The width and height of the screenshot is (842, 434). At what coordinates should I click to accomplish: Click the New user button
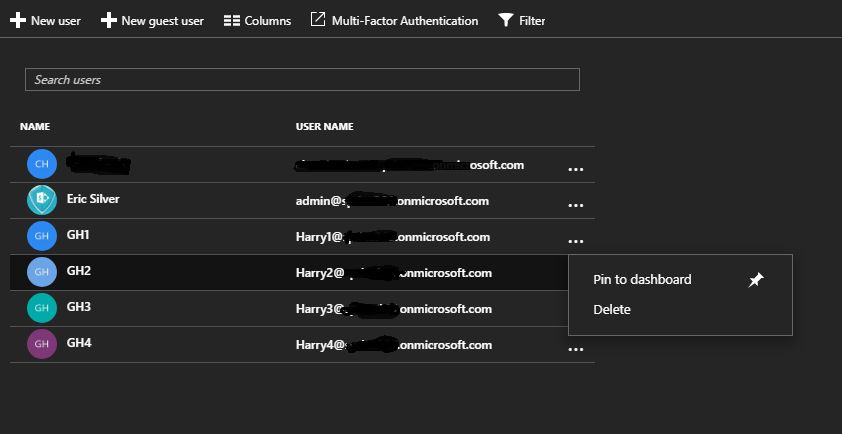tap(45, 20)
